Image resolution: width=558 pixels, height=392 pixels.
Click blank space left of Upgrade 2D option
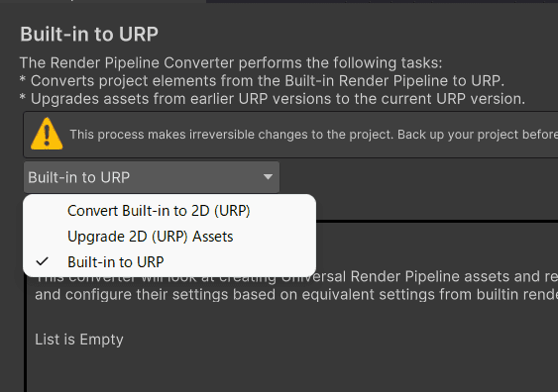tap(45, 237)
